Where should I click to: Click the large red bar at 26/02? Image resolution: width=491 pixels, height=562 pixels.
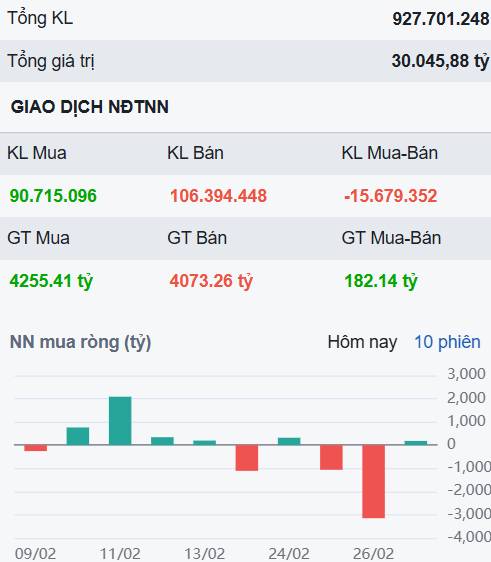tap(373, 481)
